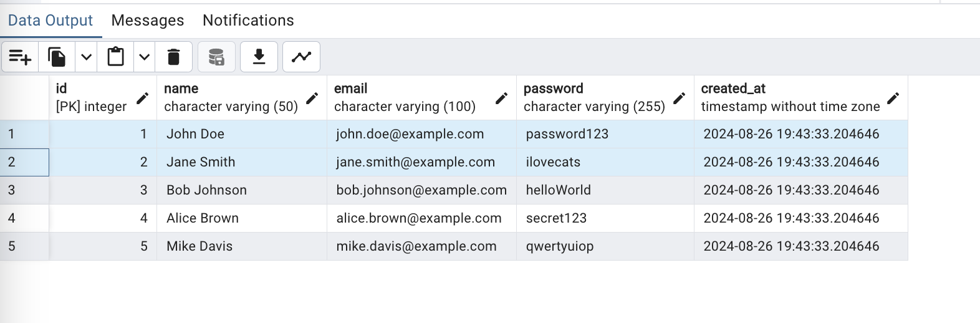The height and width of the screenshot is (323, 980).
Task: Switch to the Messages tab
Action: (148, 21)
